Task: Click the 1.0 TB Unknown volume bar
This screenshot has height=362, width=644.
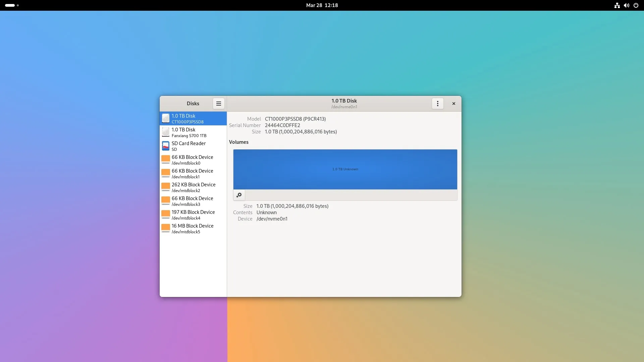Action: [x=345, y=169]
